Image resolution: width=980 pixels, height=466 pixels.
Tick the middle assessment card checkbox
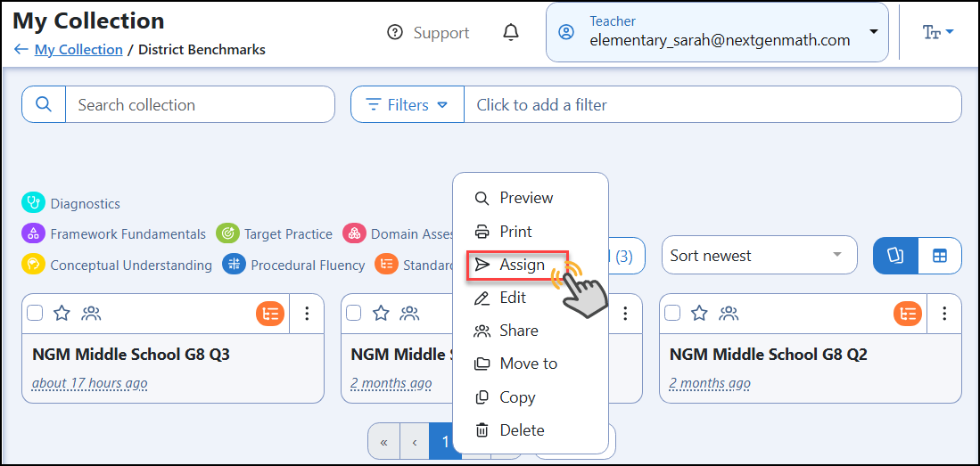coord(354,313)
